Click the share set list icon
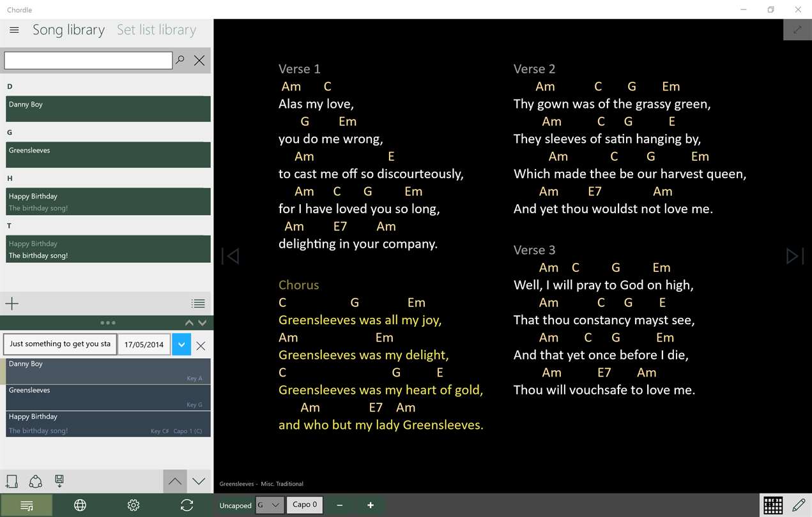The height and width of the screenshot is (517, 812). coord(36,481)
